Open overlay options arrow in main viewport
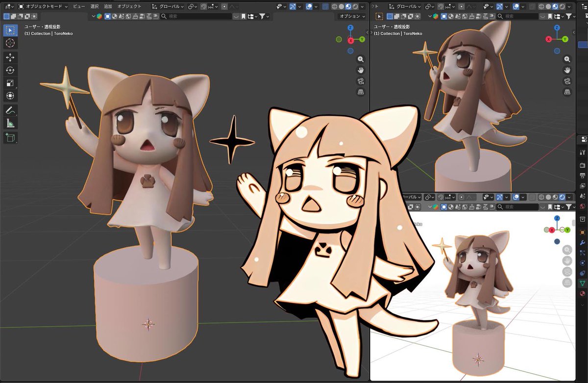588x383 pixels. pos(317,7)
